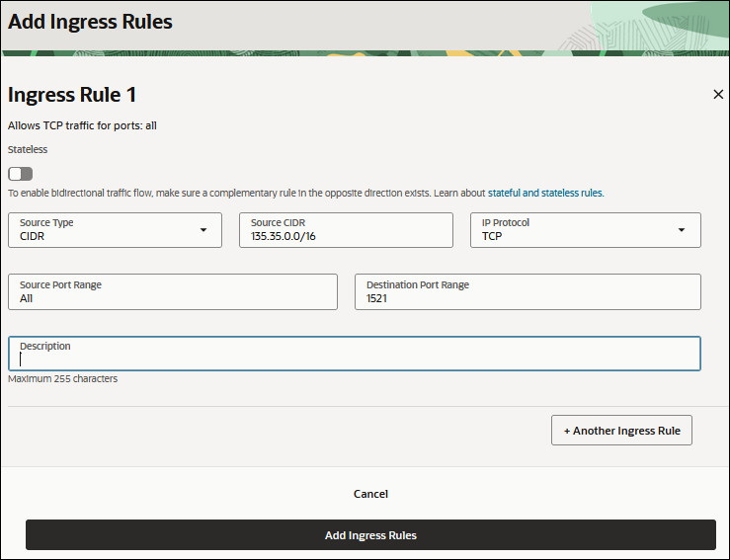The width and height of the screenshot is (730, 560).
Task: Toggle the Stateless switch
Action: click(x=21, y=174)
